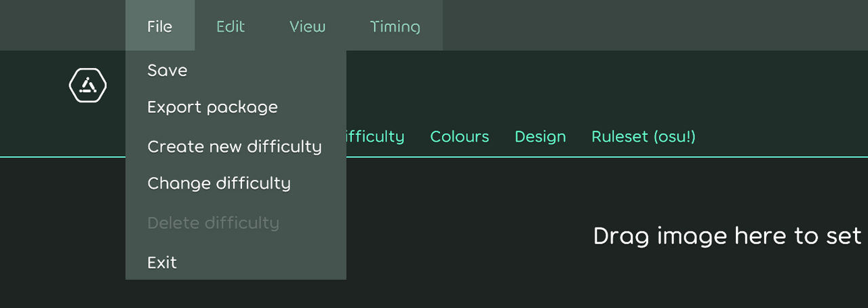Screen dimensions: 868x308
Task: Switch to the Colours tab
Action: [x=460, y=136]
